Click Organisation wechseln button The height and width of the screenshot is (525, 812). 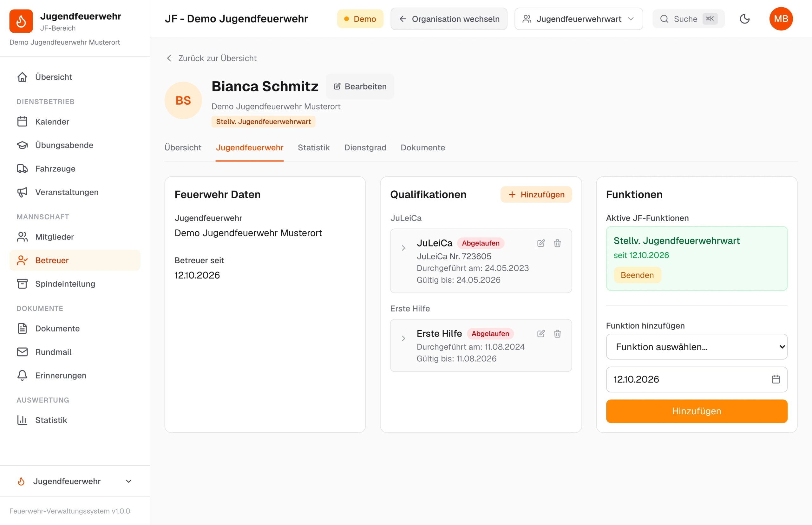(449, 19)
